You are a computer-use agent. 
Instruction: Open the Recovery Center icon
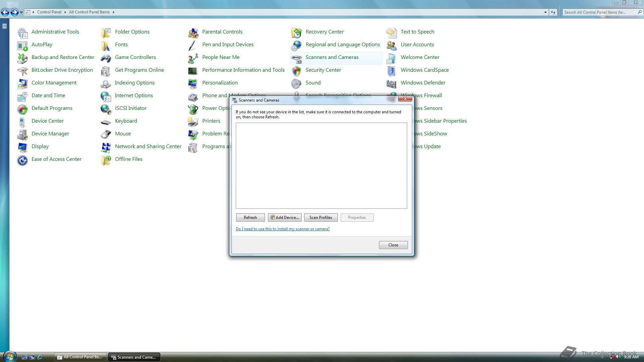point(297,33)
